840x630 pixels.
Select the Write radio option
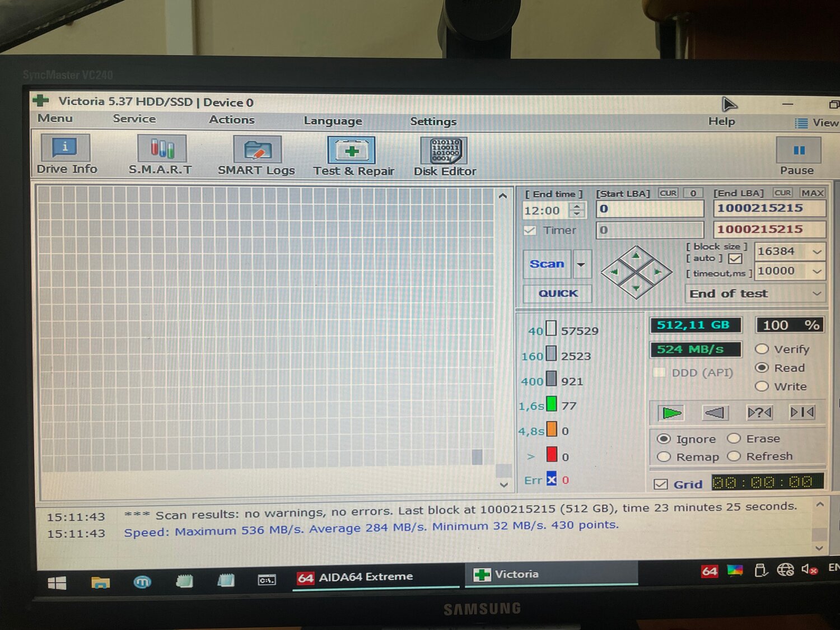click(x=761, y=386)
